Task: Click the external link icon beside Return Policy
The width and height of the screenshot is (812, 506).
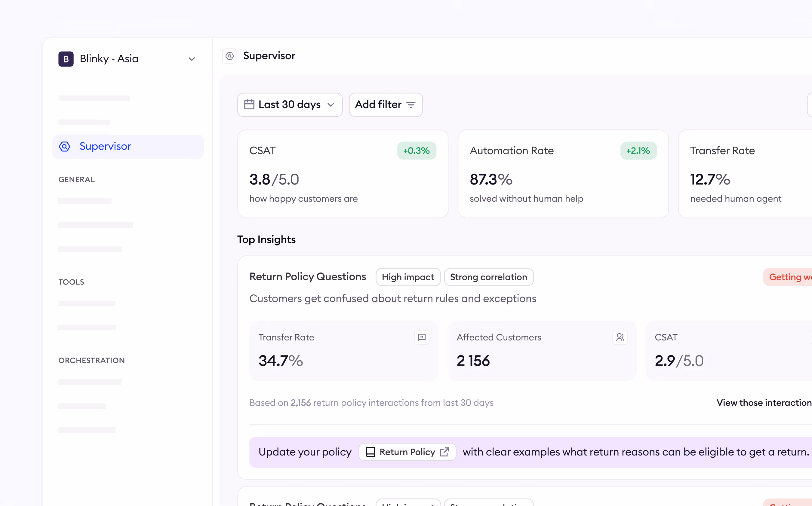Action: (444, 452)
